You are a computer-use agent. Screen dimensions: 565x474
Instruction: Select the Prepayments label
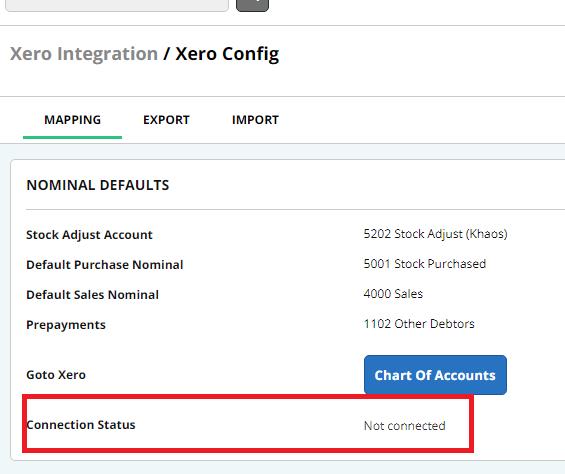[x=66, y=325]
